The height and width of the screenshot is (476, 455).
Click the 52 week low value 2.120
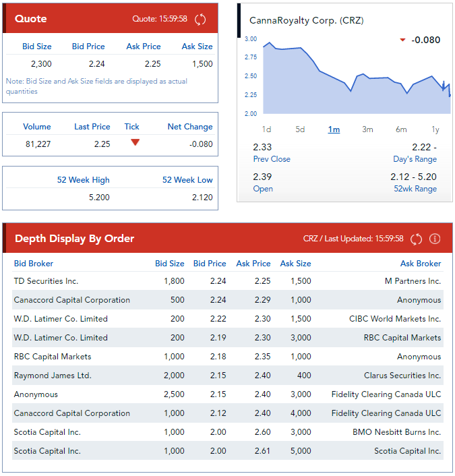point(202,198)
